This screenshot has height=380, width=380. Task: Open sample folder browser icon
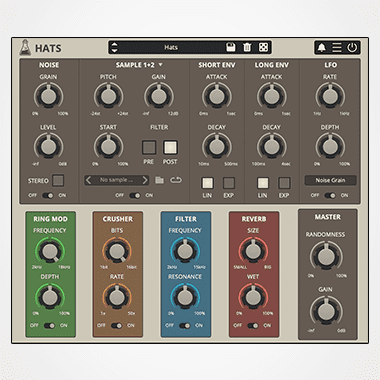tap(159, 180)
